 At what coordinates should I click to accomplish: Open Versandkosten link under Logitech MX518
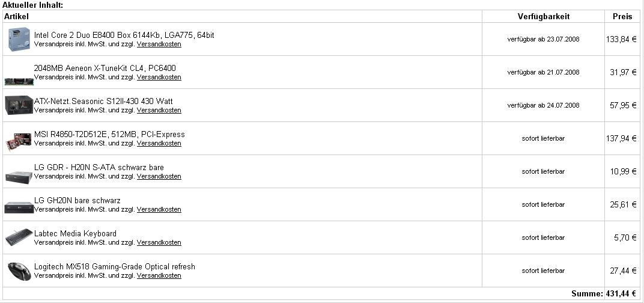tap(159, 275)
